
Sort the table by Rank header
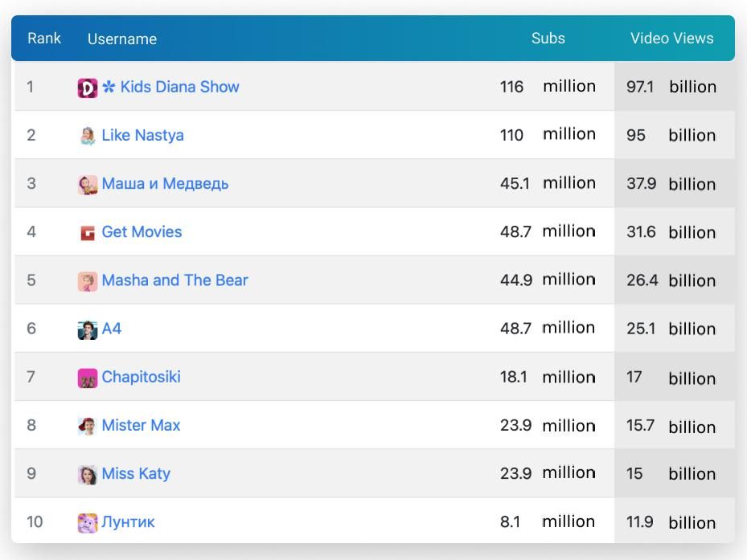[44, 38]
